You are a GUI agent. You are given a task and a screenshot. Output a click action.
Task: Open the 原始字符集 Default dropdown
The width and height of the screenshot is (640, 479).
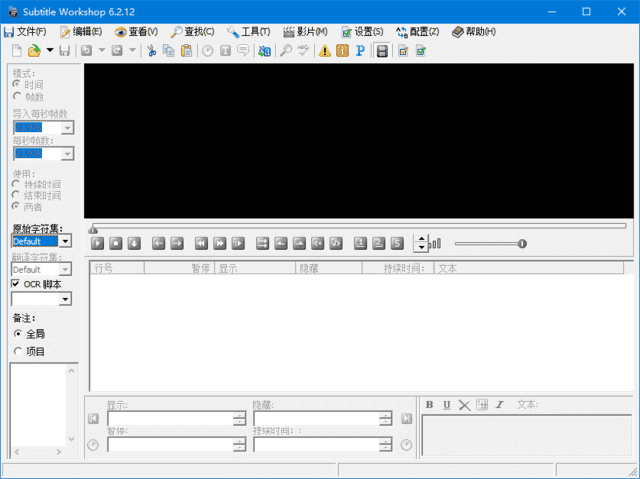[65, 241]
